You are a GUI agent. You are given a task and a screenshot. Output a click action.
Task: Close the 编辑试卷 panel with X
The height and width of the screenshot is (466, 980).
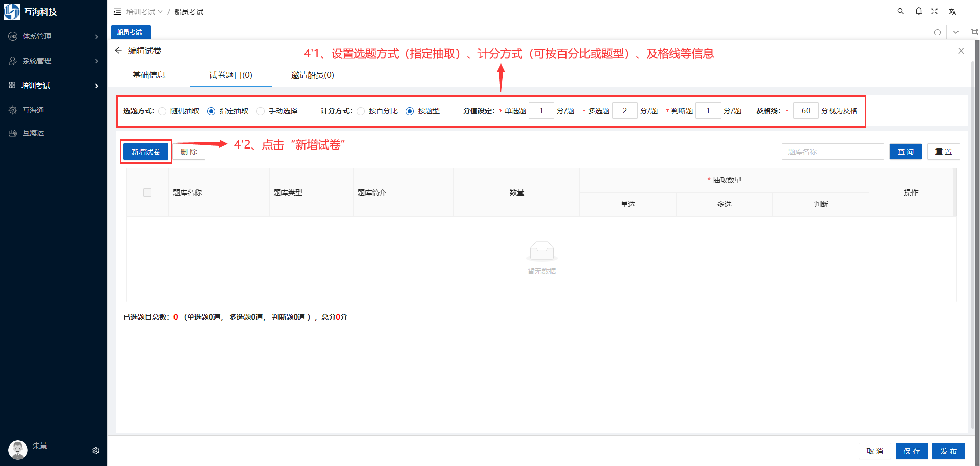(961, 51)
